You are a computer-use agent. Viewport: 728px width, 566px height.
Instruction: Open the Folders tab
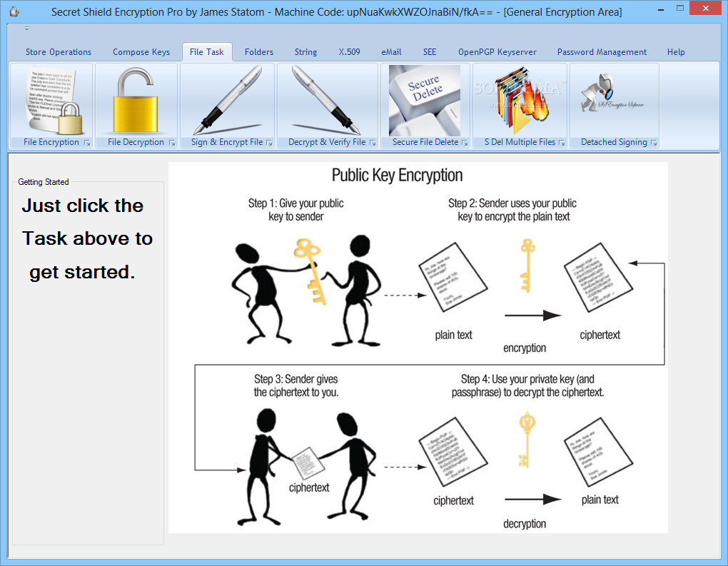click(x=259, y=52)
